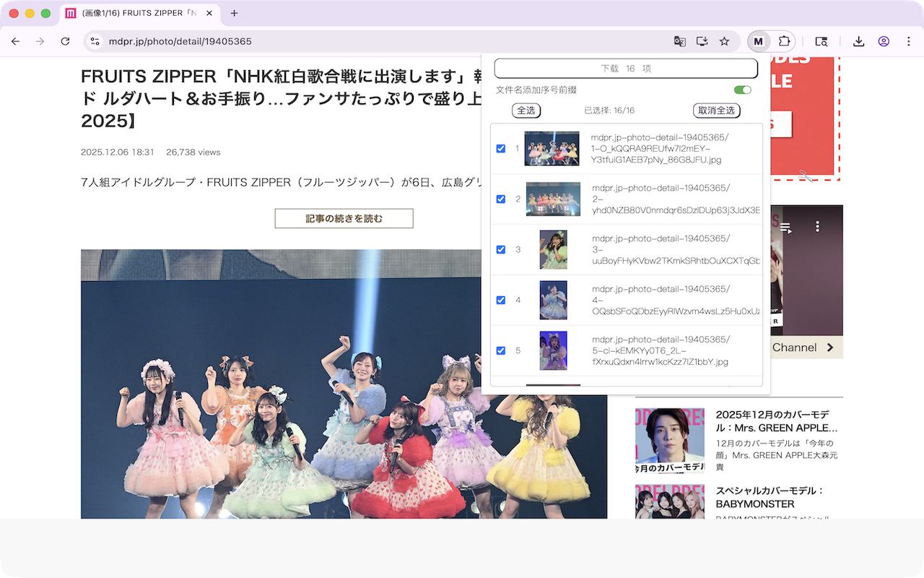Open the video three-dot options menu

(817, 227)
